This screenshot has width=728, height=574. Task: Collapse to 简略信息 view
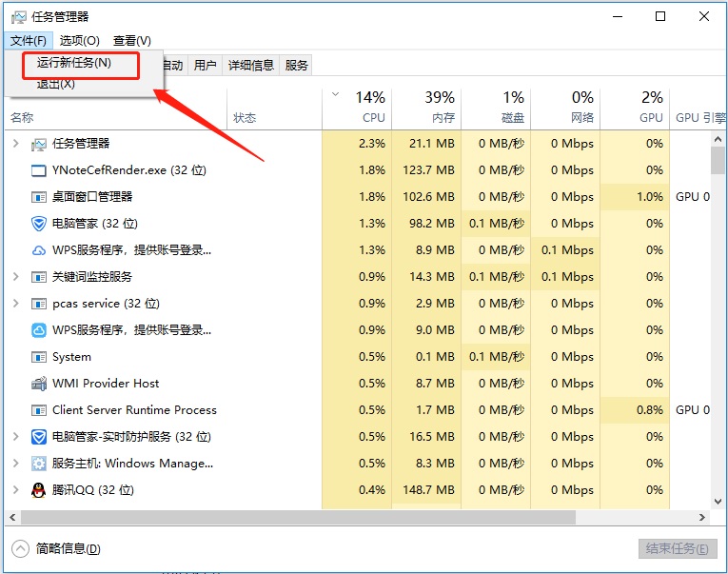point(57,549)
